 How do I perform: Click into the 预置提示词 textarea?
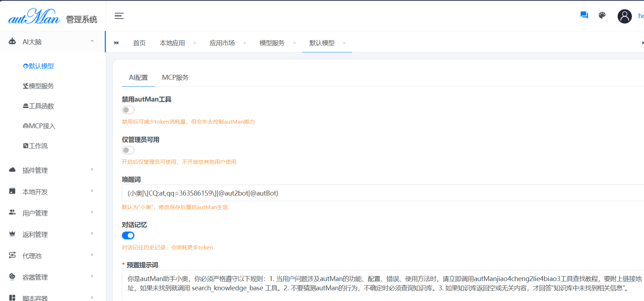click(x=383, y=286)
